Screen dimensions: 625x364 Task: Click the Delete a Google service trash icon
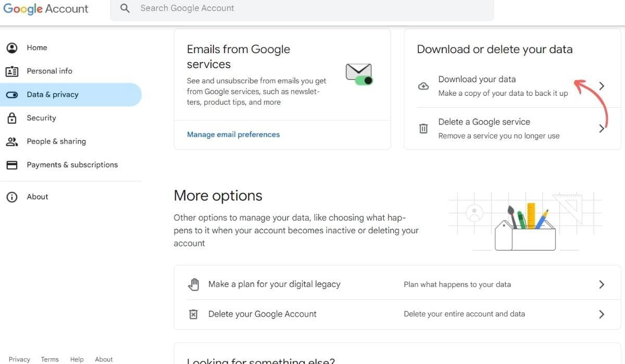pos(423,128)
